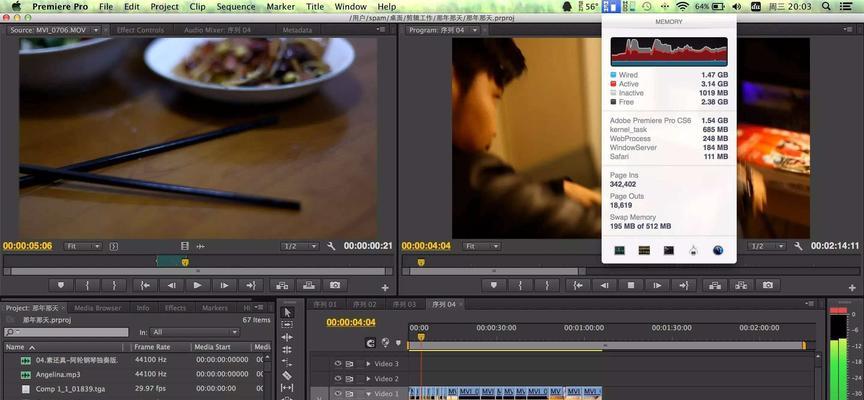The image size is (864, 400).
Task: Open the Marker menu
Action: pyautogui.click(x=280, y=7)
